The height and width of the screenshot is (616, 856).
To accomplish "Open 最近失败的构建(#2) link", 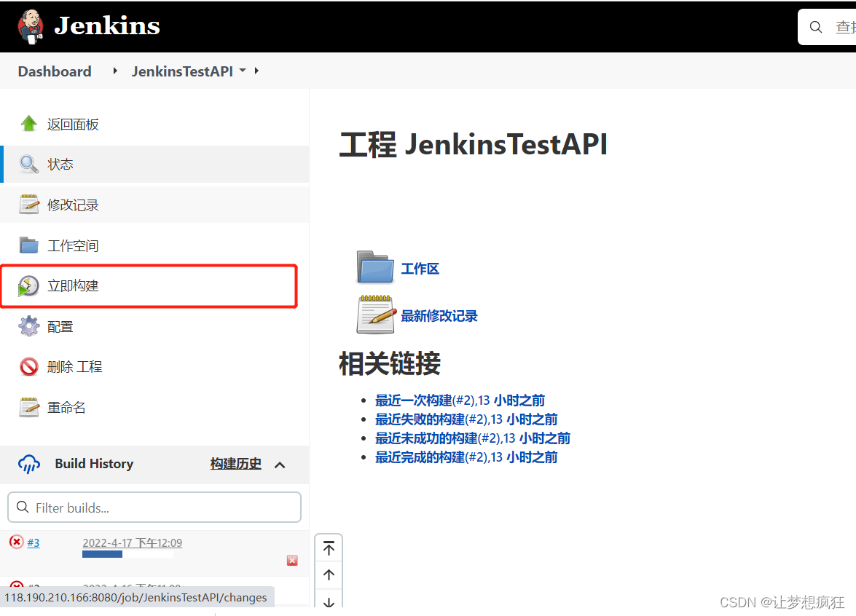I will (466, 419).
